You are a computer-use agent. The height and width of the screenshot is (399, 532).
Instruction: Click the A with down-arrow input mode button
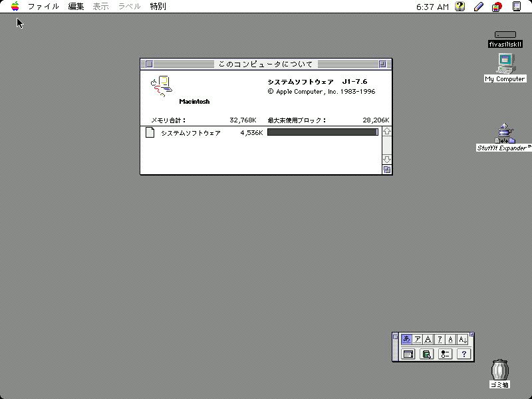tap(462, 339)
